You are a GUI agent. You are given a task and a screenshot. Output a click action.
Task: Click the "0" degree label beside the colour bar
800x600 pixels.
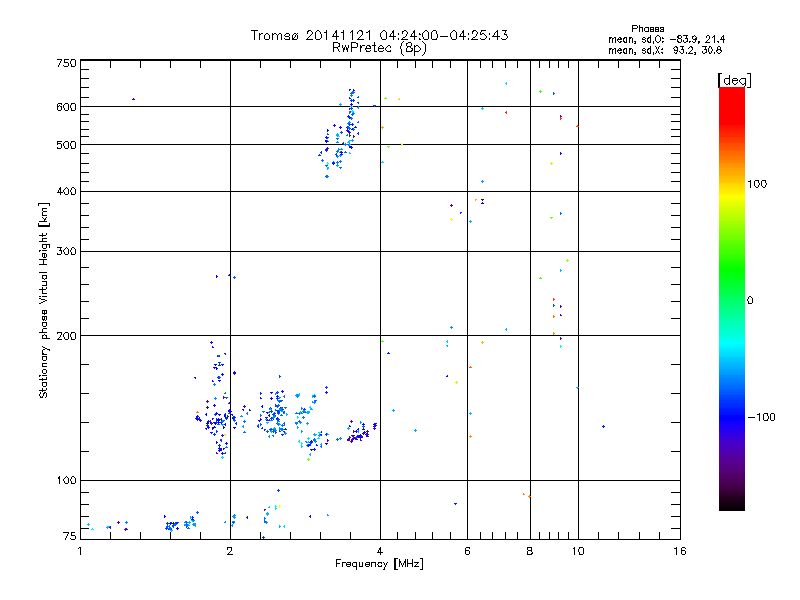tap(749, 300)
